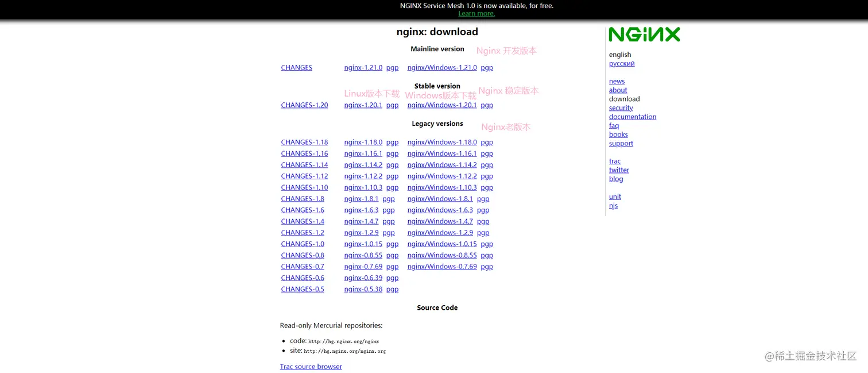Open the Trac source browser
868x373 pixels.
pos(311,366)
